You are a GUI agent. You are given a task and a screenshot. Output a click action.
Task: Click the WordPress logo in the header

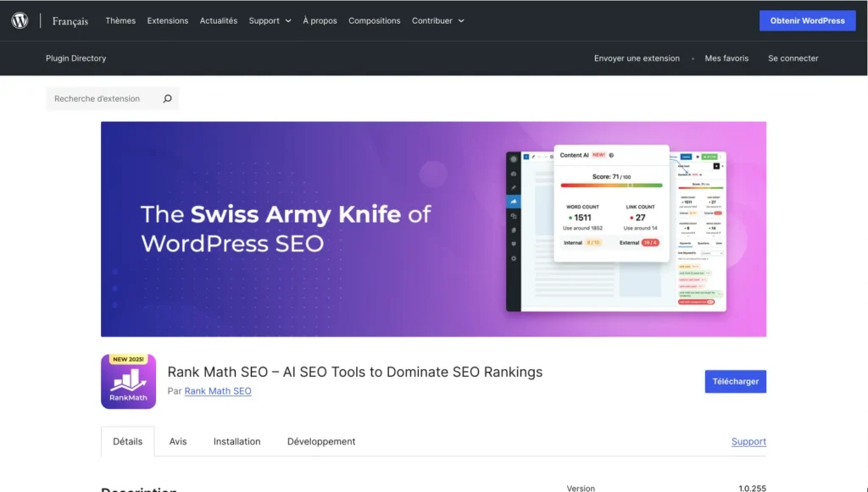point(19,20)
